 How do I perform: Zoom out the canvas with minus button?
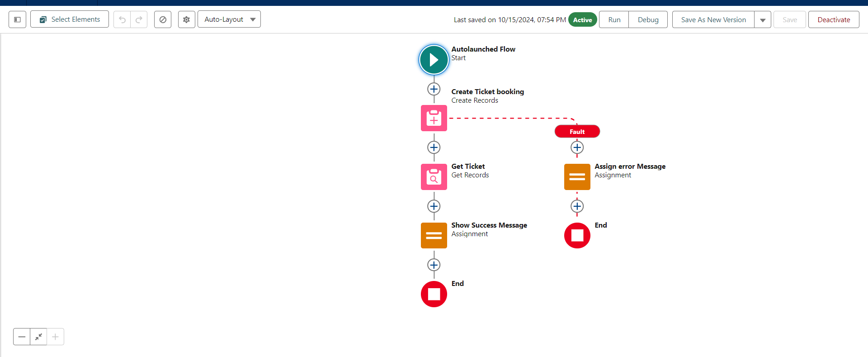22,337
